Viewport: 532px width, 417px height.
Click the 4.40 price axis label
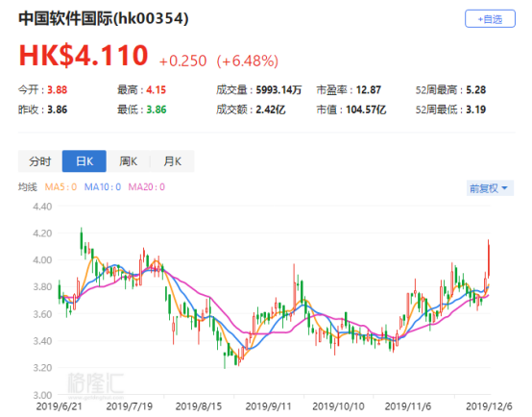(42, 207)
